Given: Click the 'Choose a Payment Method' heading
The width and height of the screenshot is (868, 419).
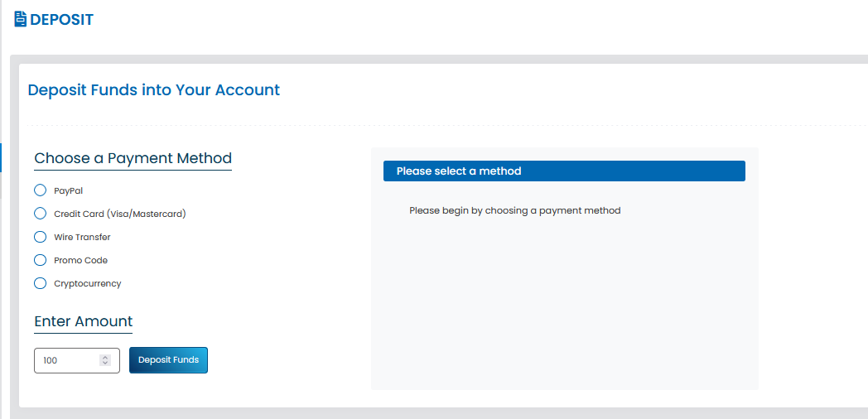Looking at the screenshot, I should point(133,158).
